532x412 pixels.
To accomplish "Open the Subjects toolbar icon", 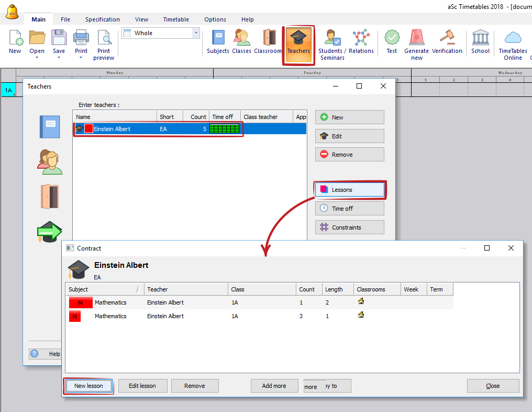I will [218, 41].
